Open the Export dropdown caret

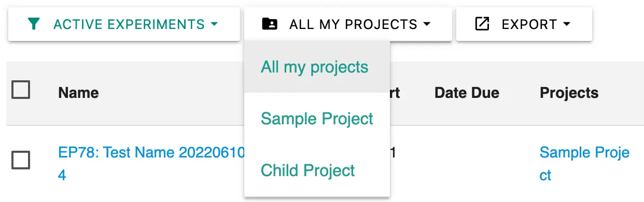pyautogui.click(x=566, y=24)
